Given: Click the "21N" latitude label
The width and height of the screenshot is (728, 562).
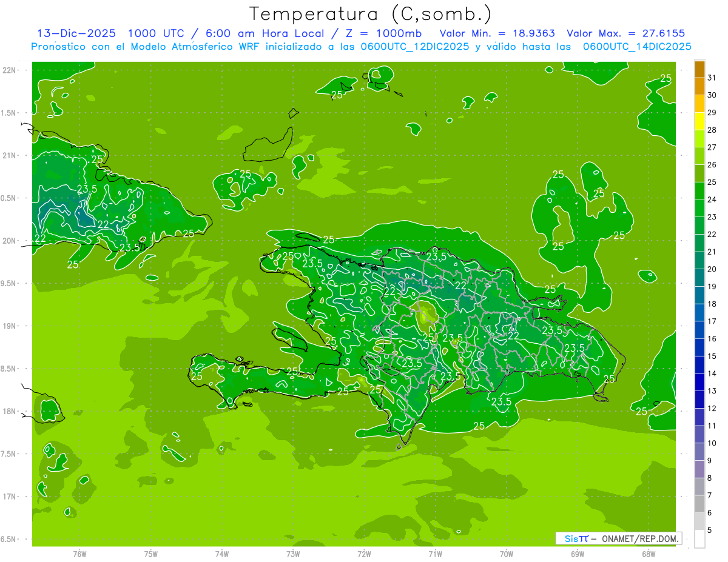Looking at the screenshot, I should 10,155.
